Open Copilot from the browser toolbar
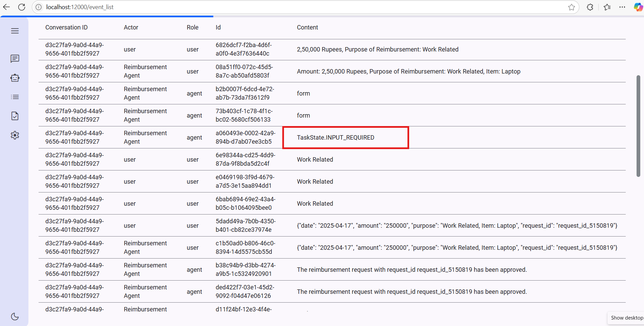Image resolution: width=644 pixels, height=326 pixels. (x=638, y=7)
